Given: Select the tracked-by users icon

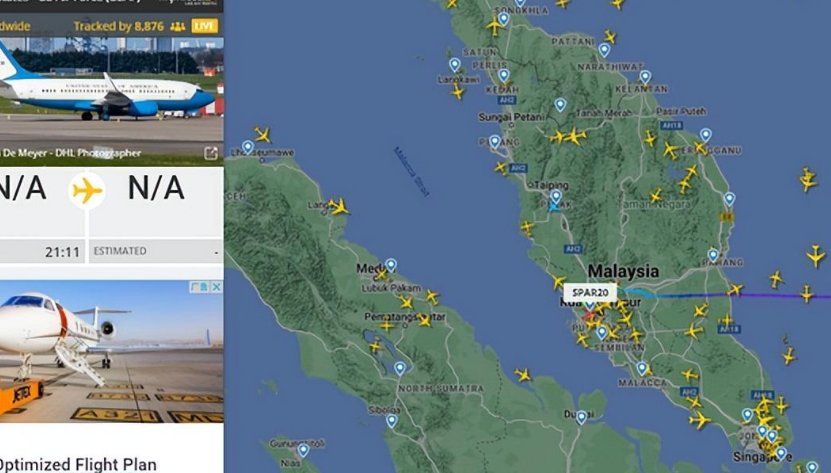Looking at the screenshot, I should pos(178,27).
